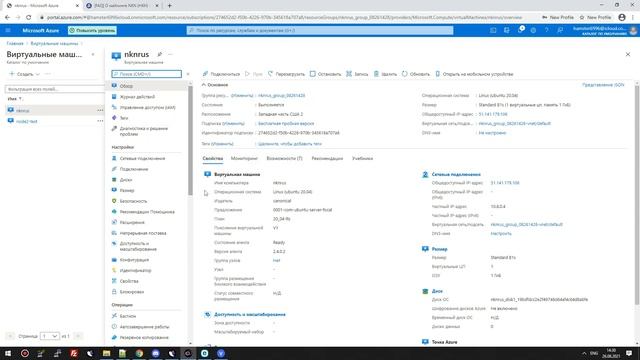Expand the Создать dropdown
Viewport: 640px width, 360px height.
click(24, 74)
